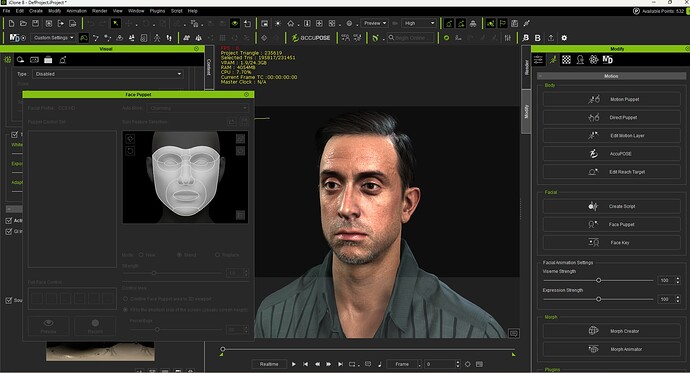Click the Morph Creator button
The width and height of the screenshot is (690, 373).
click(612, 331)
